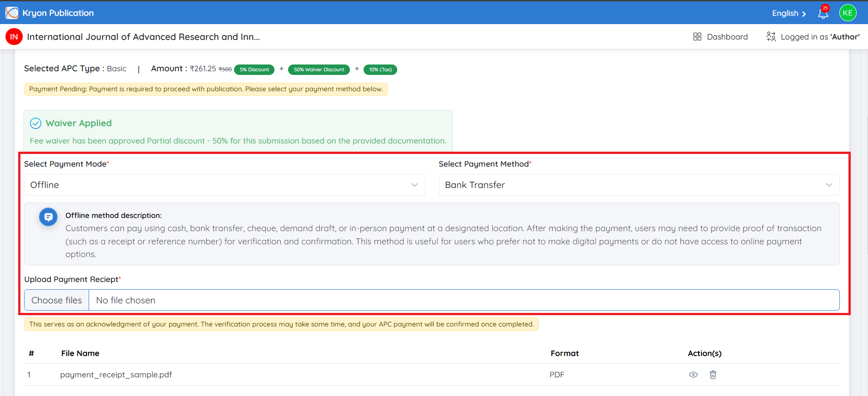This screenshot has height=396, width=868.
Task: Click the red IN journal badge
Action: click(x=14, y=37)
